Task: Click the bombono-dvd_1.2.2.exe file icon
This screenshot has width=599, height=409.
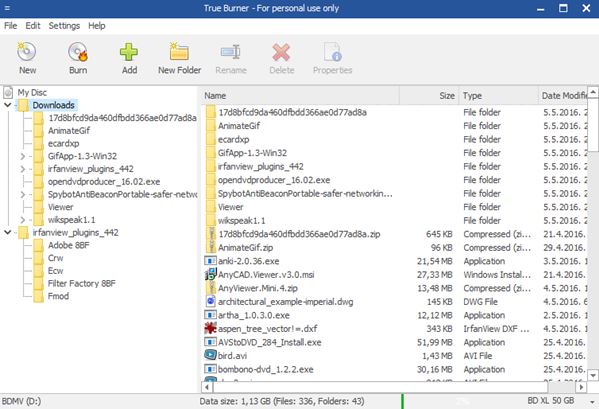Action: pos(210,369)
